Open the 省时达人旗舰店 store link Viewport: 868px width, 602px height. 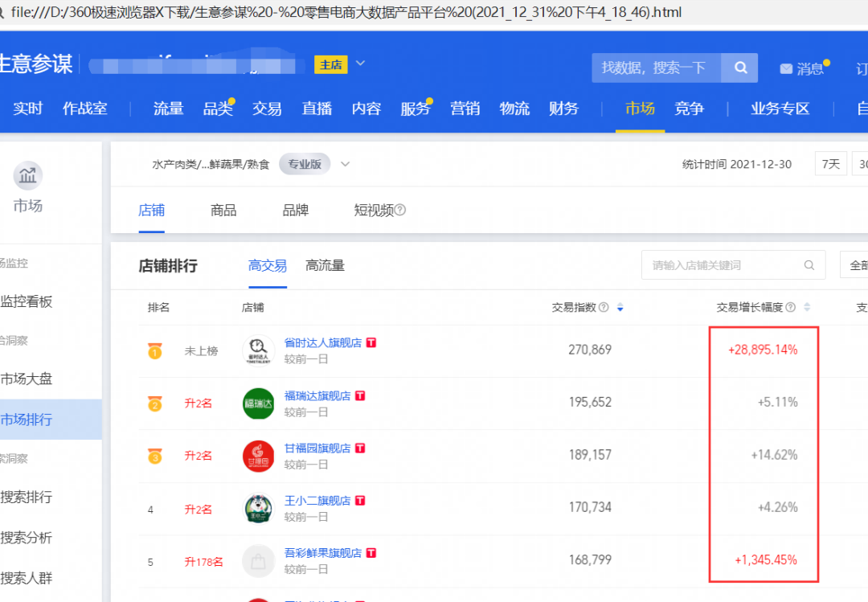[323, 343]
